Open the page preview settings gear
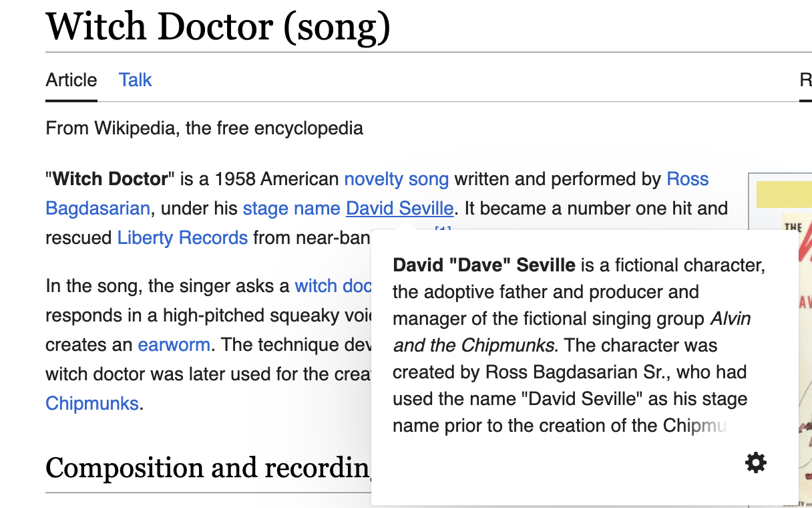812x508 pixels. tap(756, 463)
